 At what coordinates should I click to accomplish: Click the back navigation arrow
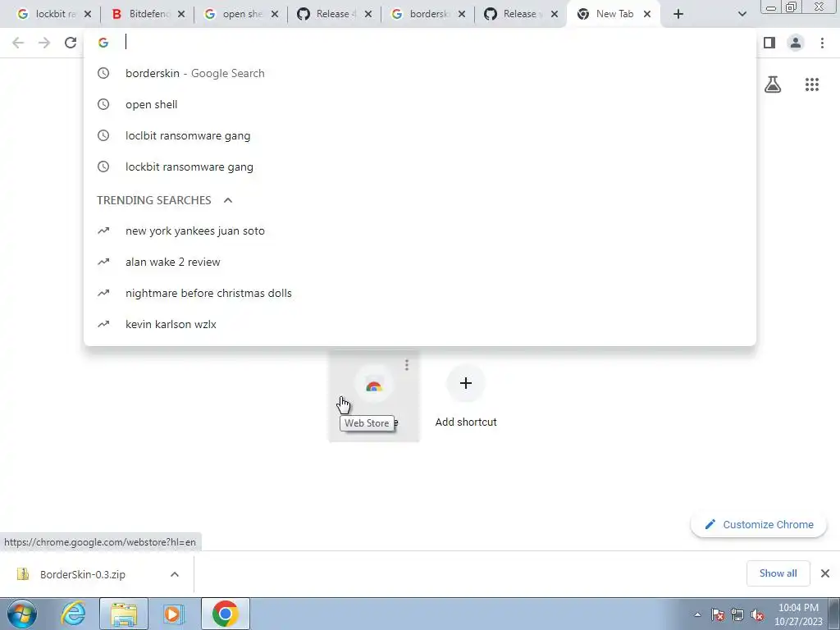tap(18, 43)
